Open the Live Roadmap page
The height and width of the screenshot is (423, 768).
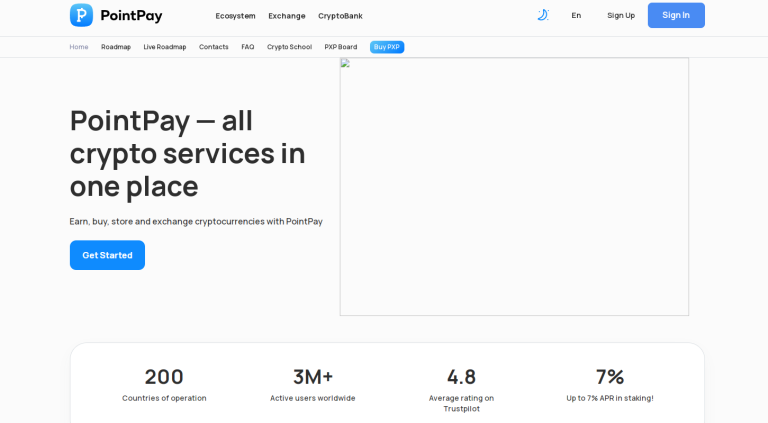[165, 47]
